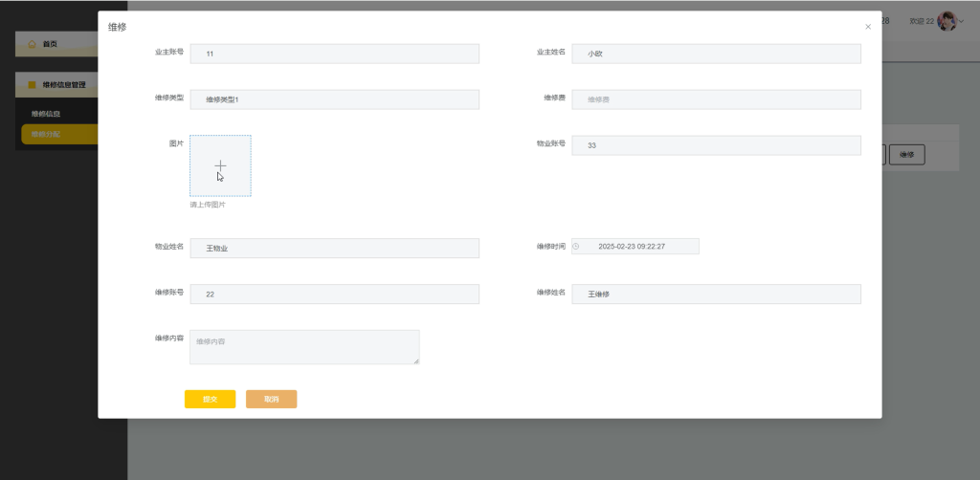
Task: Click the 请上传图片 hint text
Action: click(x=208, y=205)
